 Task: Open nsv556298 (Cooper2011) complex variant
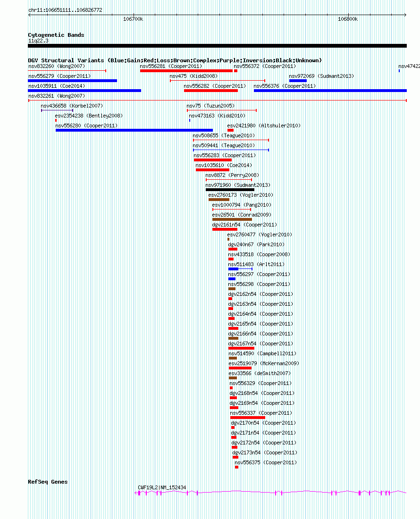coord(232,289)
